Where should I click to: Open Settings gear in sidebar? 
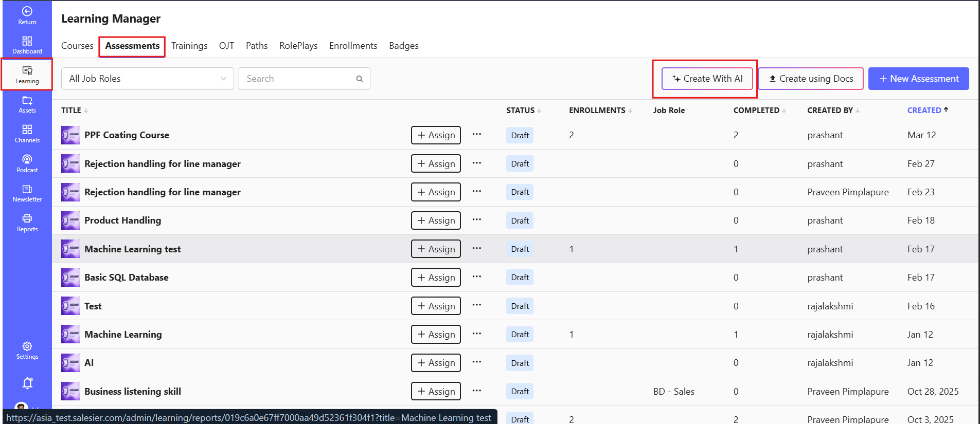(27, 351)
